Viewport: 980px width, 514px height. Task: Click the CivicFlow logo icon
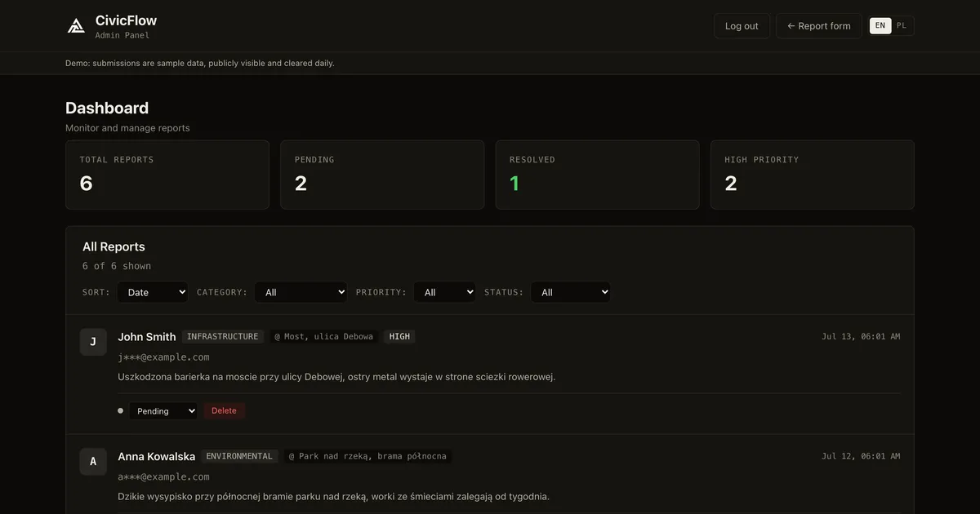pos(76,26)
